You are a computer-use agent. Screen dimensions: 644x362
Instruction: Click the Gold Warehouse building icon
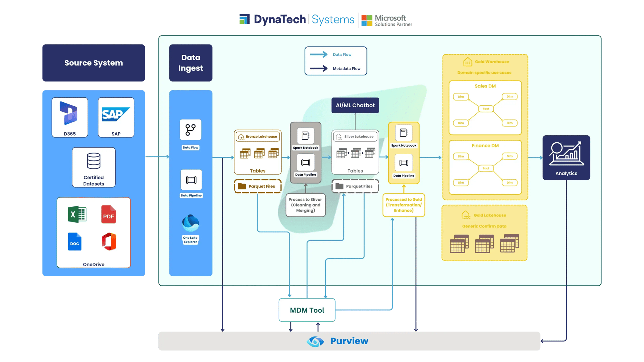pos(468,62)
